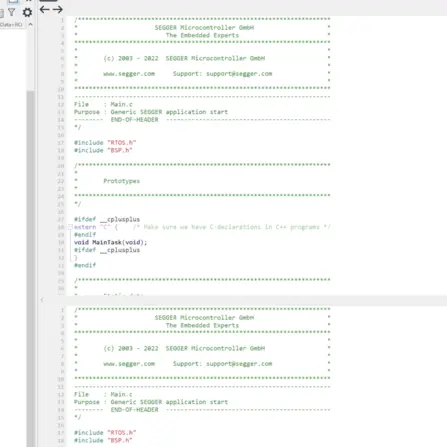The image size is (447, 447).
Task: Click the left panel vertical scrollbar
Action: point(31,267)
